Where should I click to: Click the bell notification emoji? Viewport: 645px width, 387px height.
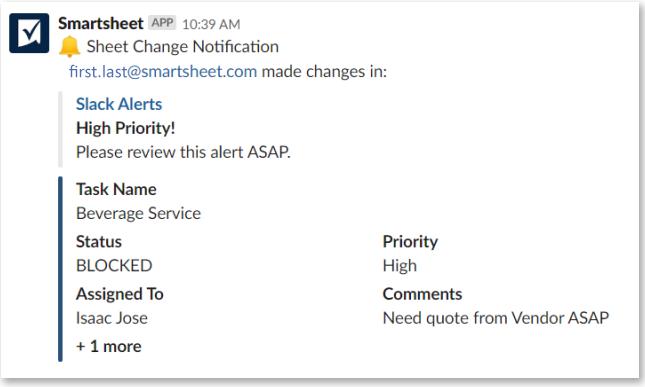click(69, 46)
